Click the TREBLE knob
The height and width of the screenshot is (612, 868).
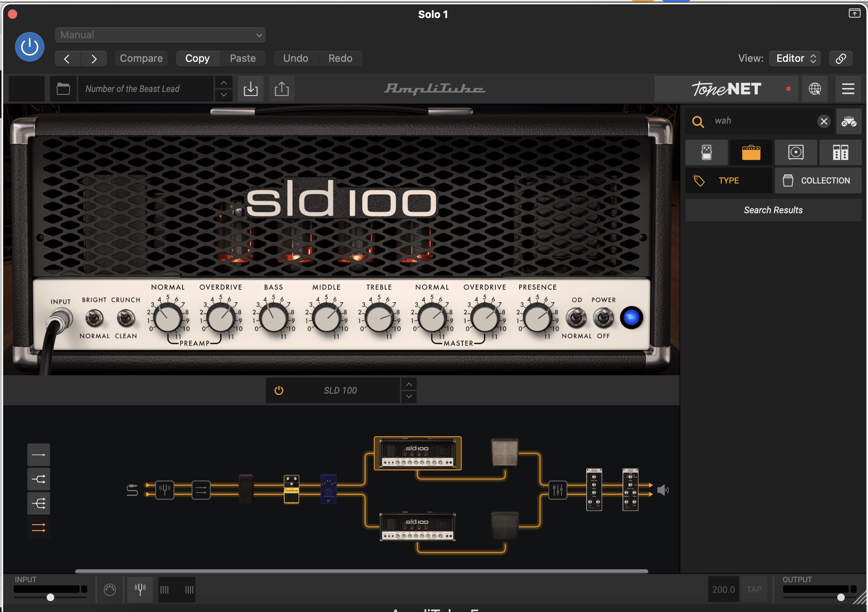pos(379,318)
